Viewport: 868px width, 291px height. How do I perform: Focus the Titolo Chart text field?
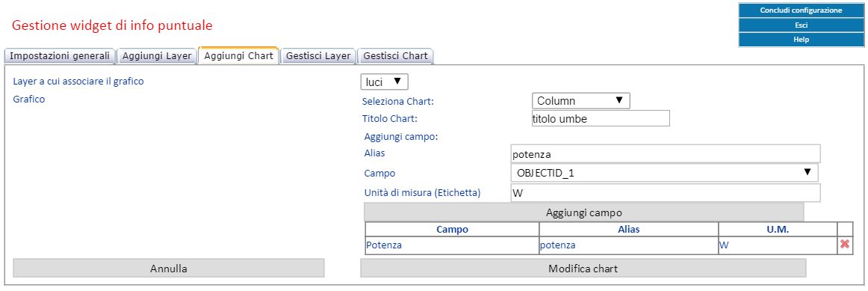600,118
